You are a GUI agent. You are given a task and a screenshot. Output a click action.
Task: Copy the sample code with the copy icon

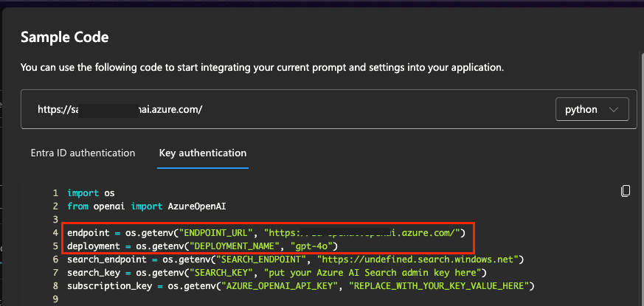tap(626, 191)
